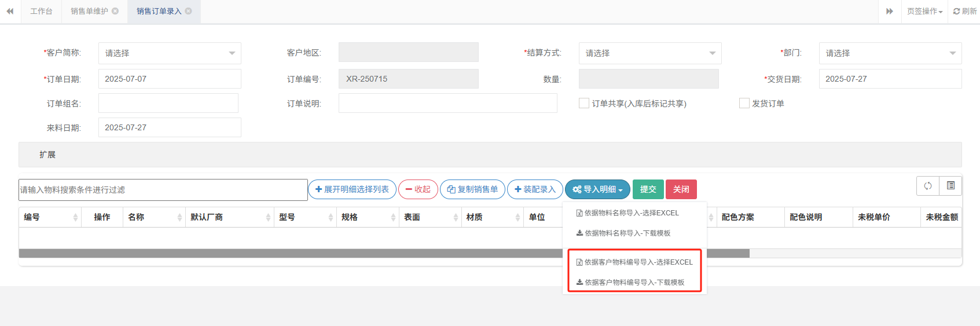This screenshot has width=980, height=326.
Task: Click the right double-arrow tab scroll icon
Action: 890,12
